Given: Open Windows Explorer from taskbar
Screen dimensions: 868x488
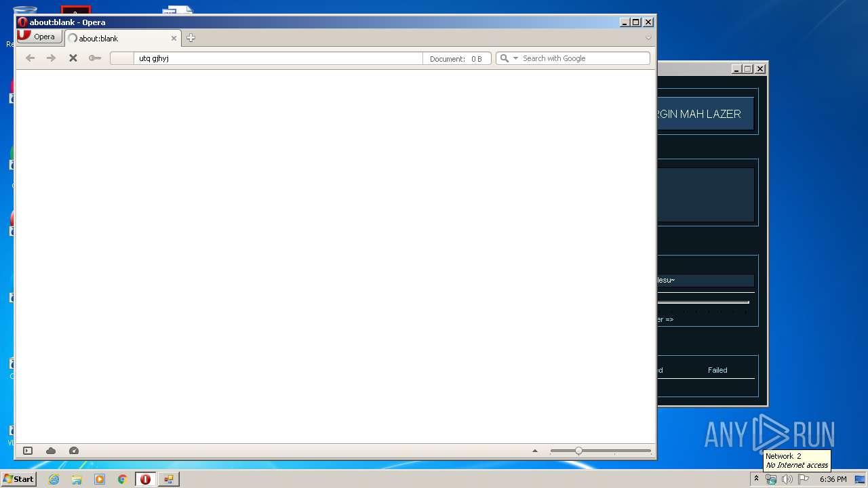Looking at the screenshot, I should (x=77, y=479).
